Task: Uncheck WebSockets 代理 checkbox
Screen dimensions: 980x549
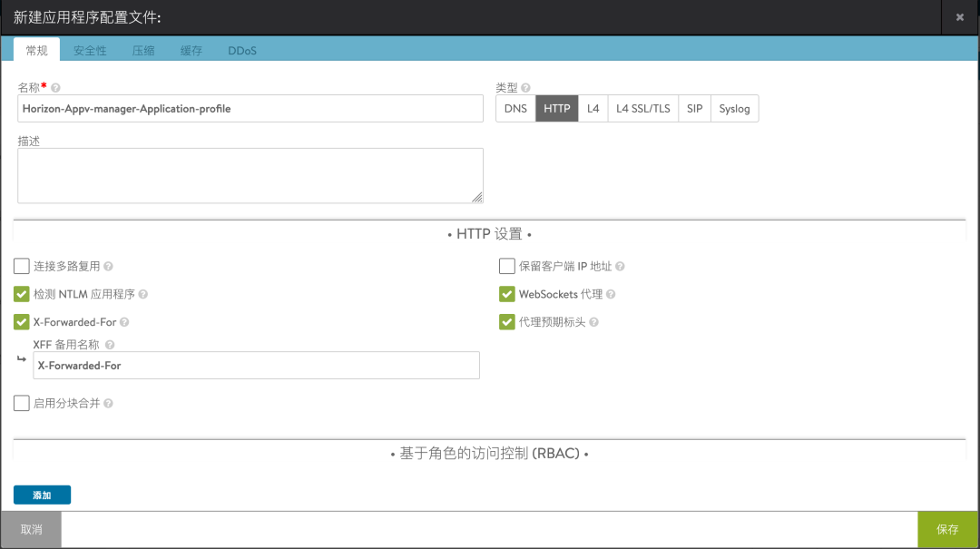Action: coord(507,295)
